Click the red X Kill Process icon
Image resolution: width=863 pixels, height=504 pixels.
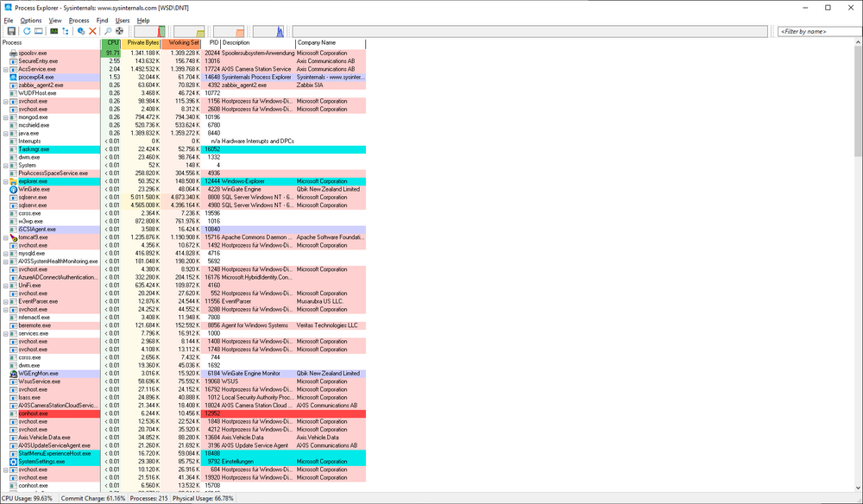[x=93, y=31]
